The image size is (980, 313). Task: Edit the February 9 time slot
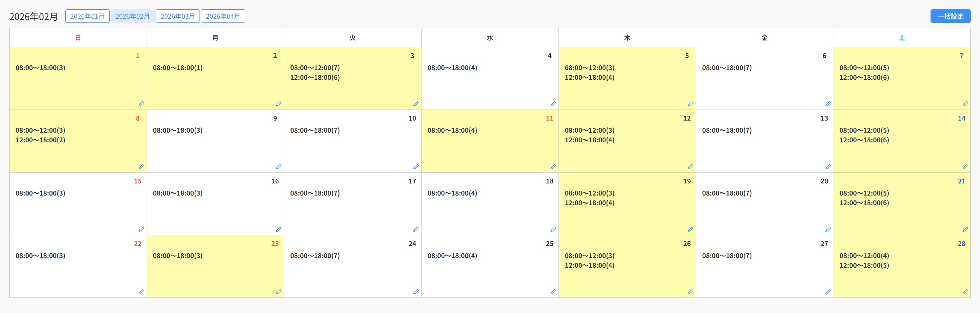point(278,167)
